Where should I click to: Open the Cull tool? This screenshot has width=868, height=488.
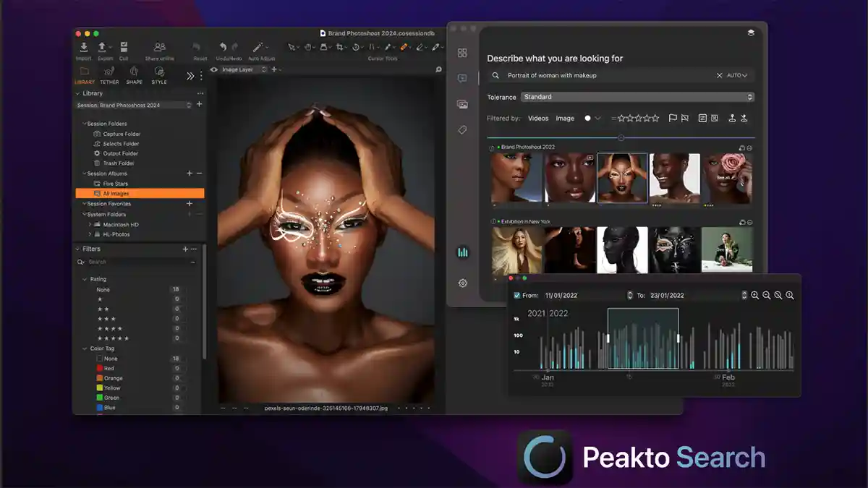124,48
